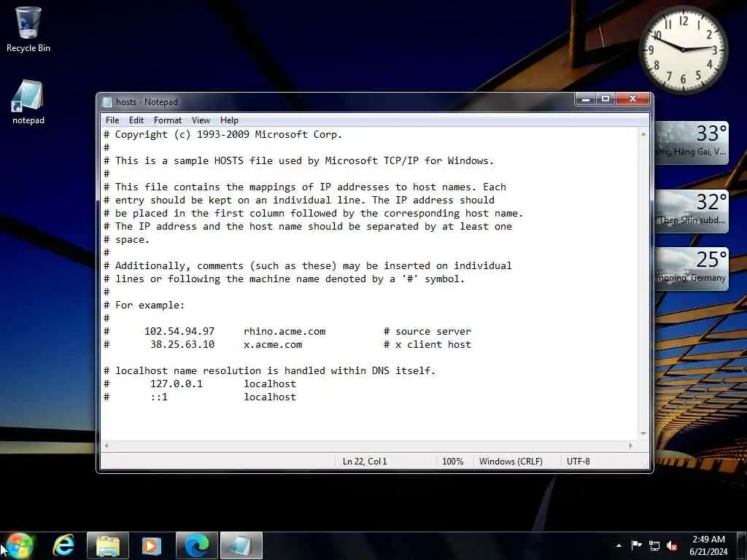
Task: Click the 'localhost name resolution' line
Action: coord(270,371)
